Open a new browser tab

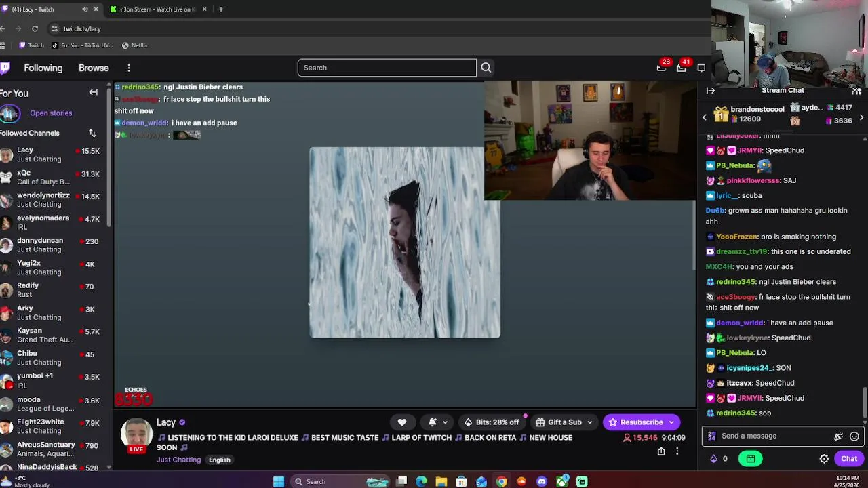(220, 9)
